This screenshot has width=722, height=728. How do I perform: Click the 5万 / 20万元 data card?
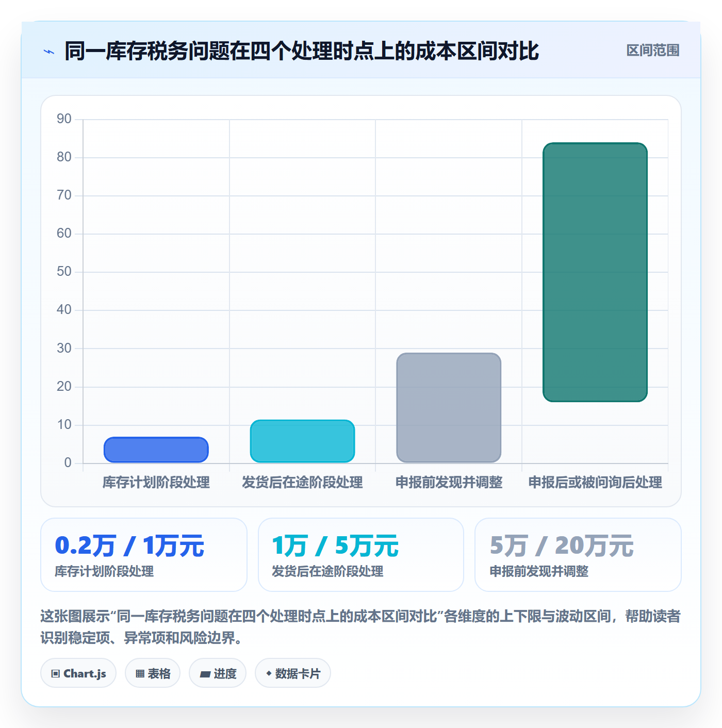tap(578, 555)
